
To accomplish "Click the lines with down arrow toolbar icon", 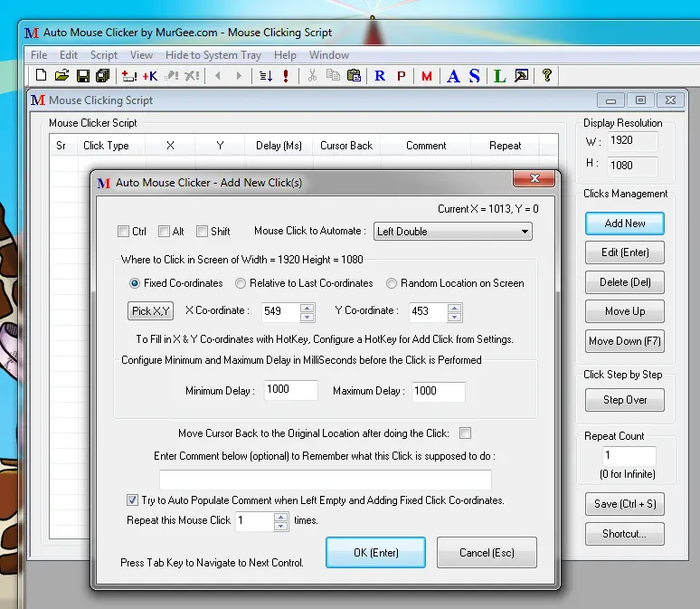I will [266, 76].
